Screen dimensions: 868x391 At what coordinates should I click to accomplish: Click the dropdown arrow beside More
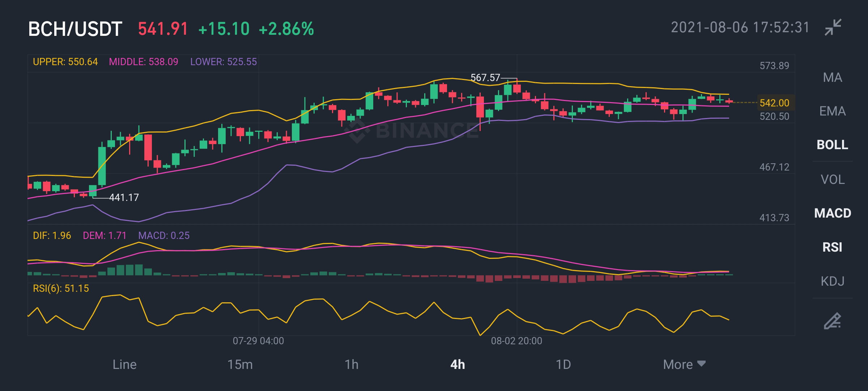(701, 363)
